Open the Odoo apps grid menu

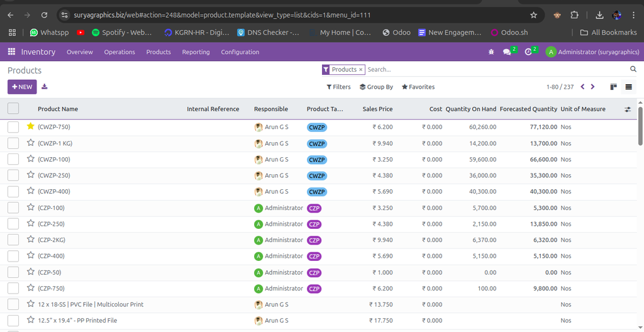(x=11, y=52)
